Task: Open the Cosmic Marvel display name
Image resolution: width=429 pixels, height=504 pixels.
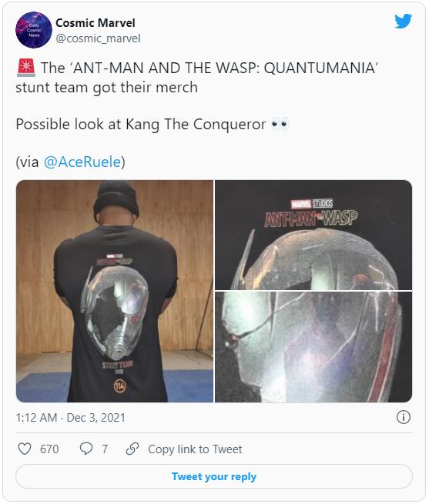Action: coord(96,23)
